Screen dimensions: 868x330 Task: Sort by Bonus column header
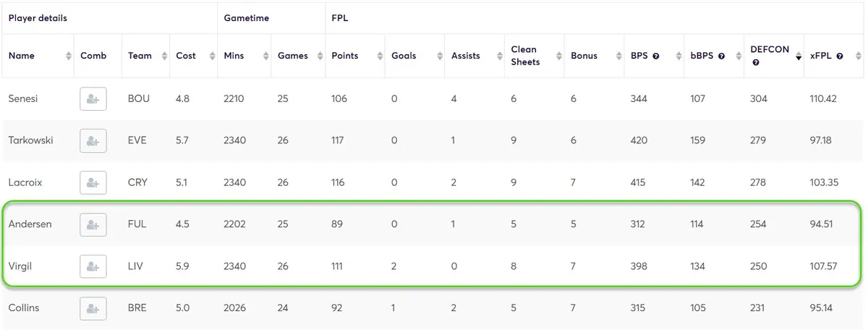[x=584, y=56]
